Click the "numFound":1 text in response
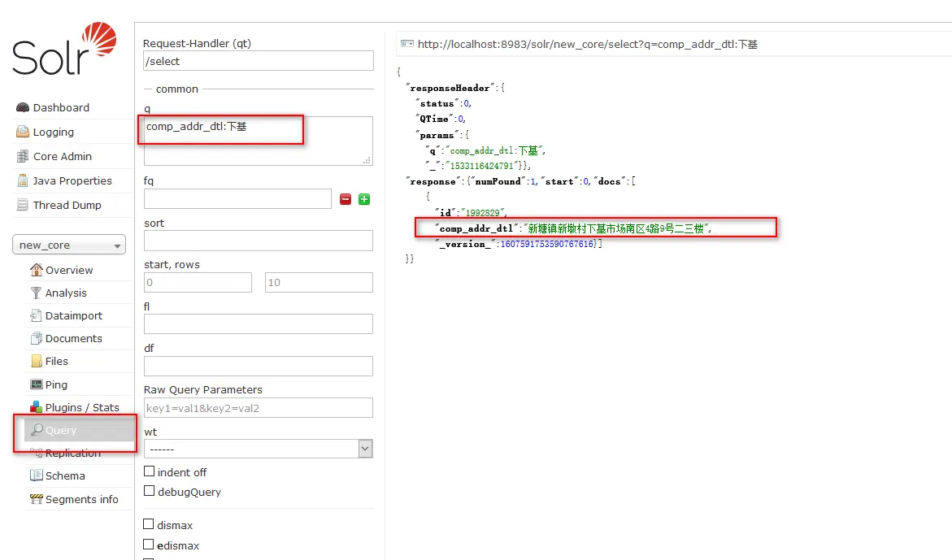The image size is (952, 560). (503, 181)
